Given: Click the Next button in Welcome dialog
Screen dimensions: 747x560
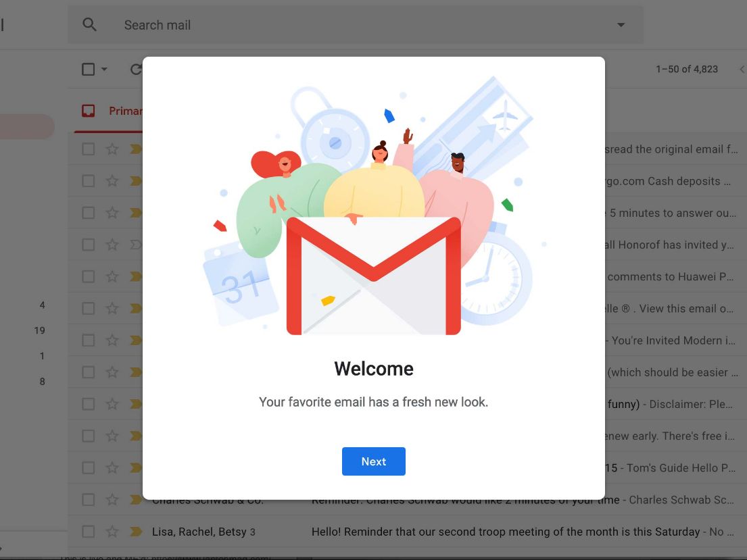Looking at the screenshot, I should [373, 461].
